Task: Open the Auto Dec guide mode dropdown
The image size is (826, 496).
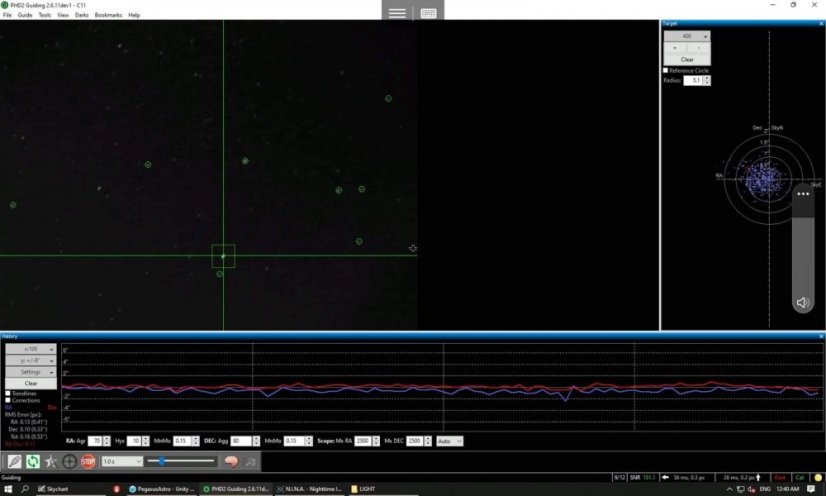Action: (x=451, y=440)
